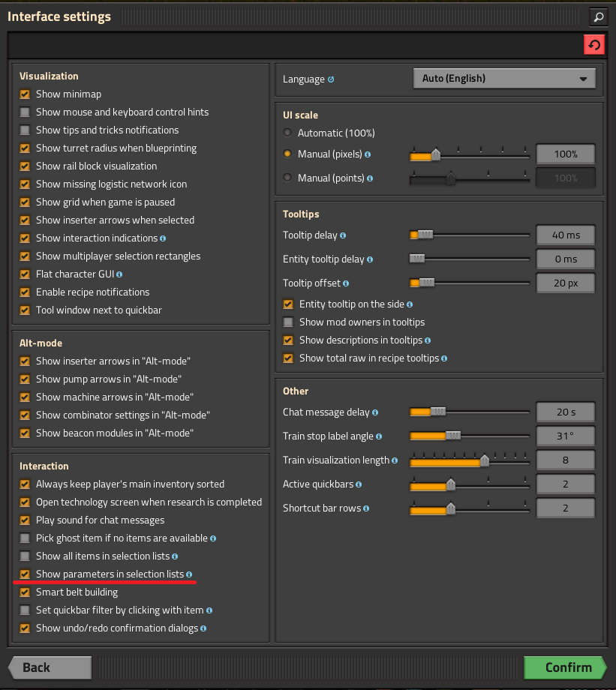This screenshot has height=690, width=616.
Task: Click info icon beside Flat character GUI
Action: point(119,274)
